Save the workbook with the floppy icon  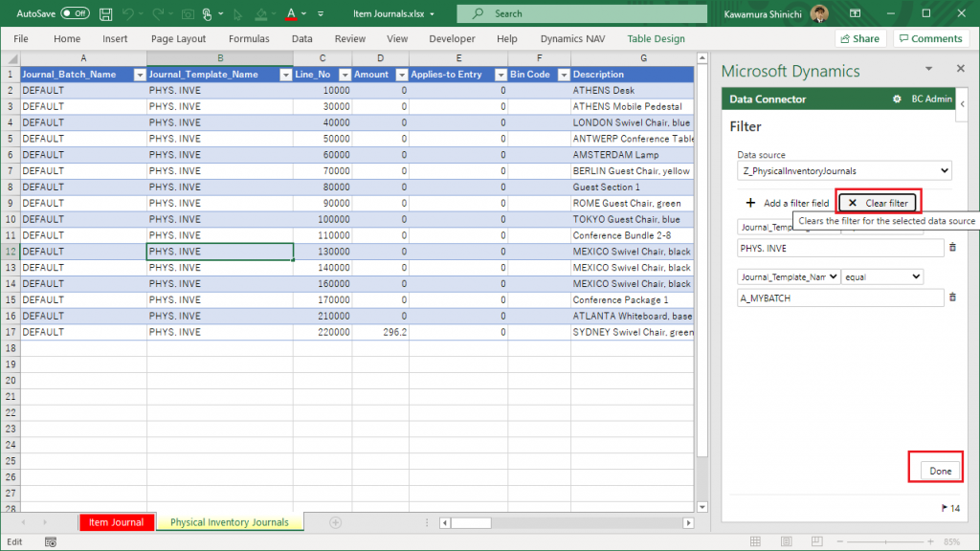tap(105, 13)
